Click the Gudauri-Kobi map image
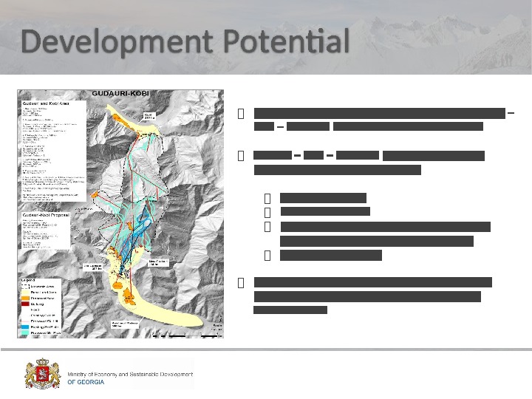532x399 pixels. pos(120,214)
